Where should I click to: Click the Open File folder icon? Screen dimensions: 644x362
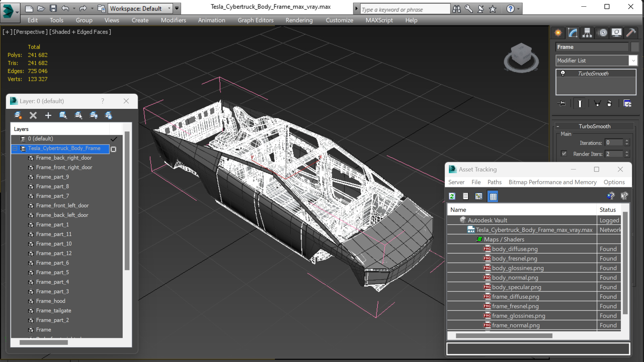click(41, 8)
